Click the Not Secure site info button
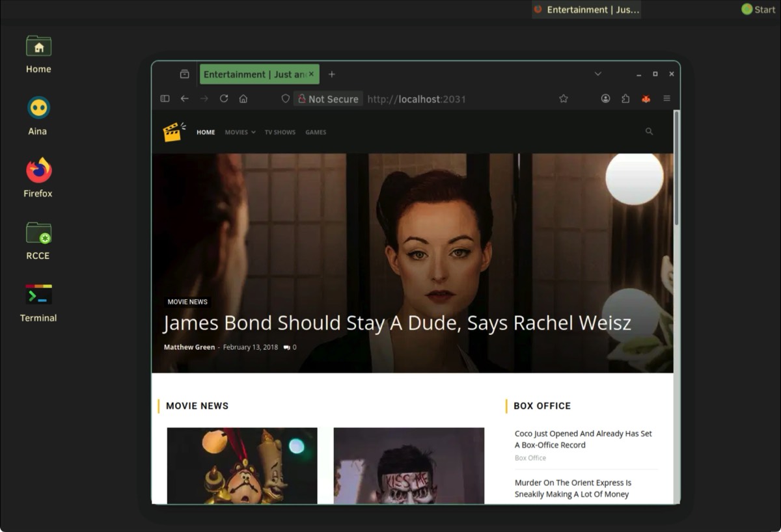Viewport: 781px width, 532px height. click(328, 99)
